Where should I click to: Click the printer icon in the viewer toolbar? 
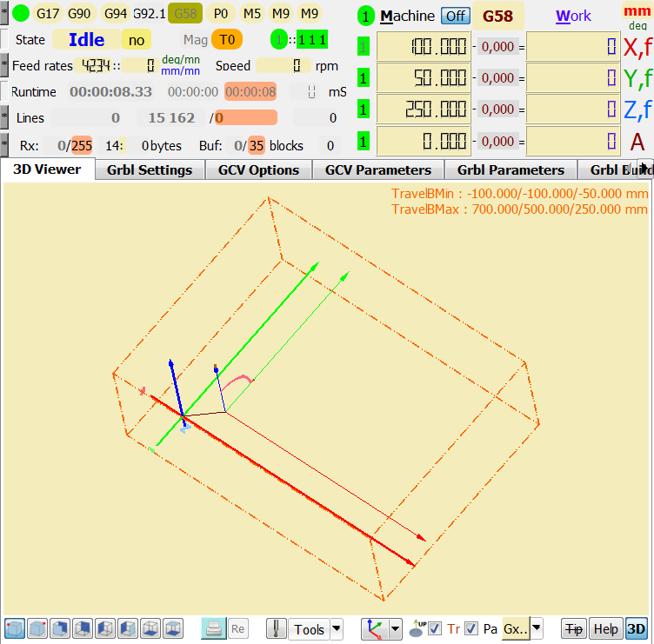click(x=214, y=628)
